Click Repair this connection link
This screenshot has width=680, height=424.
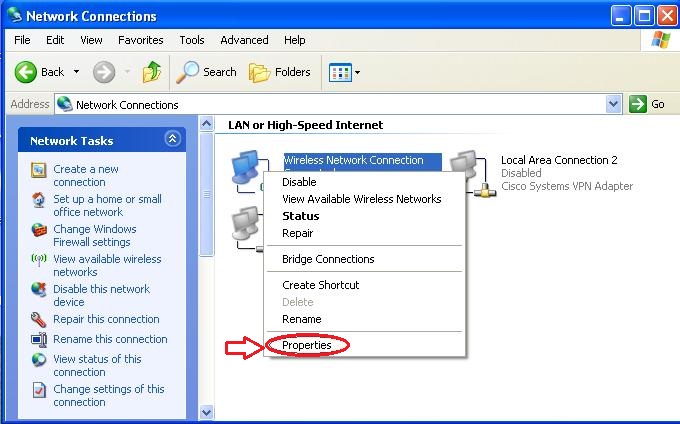tap(106, 319)
